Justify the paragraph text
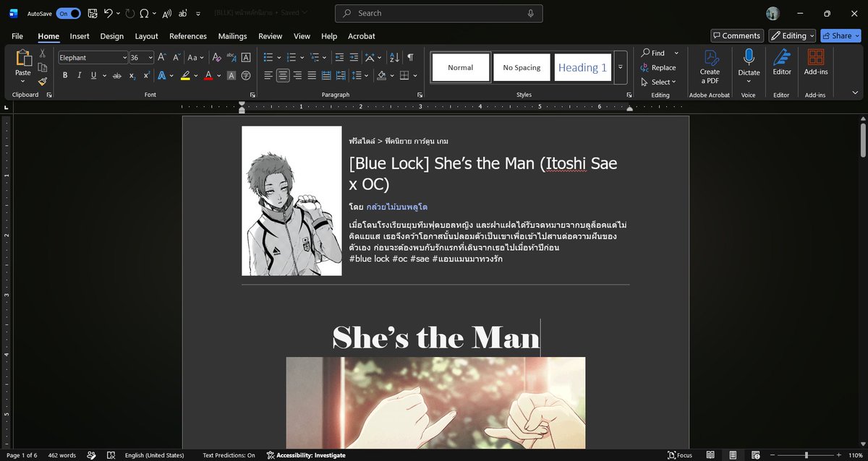868x461 pixels. (312, 75)
